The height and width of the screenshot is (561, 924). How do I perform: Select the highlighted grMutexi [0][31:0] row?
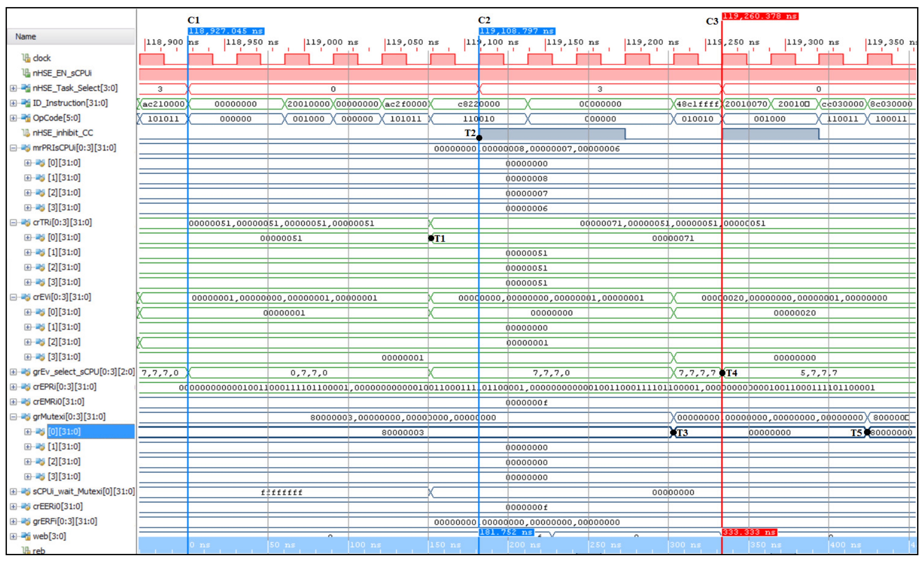(90, 432)
